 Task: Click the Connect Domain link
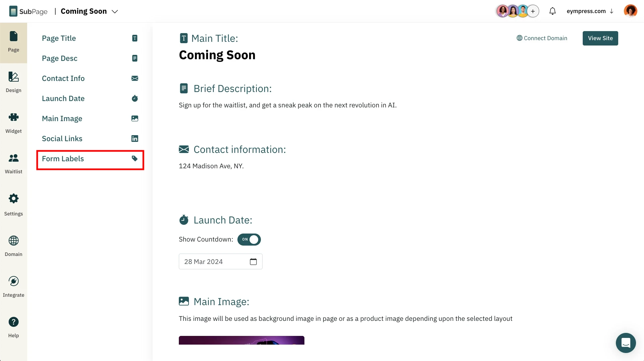click(x=542, y=38)
